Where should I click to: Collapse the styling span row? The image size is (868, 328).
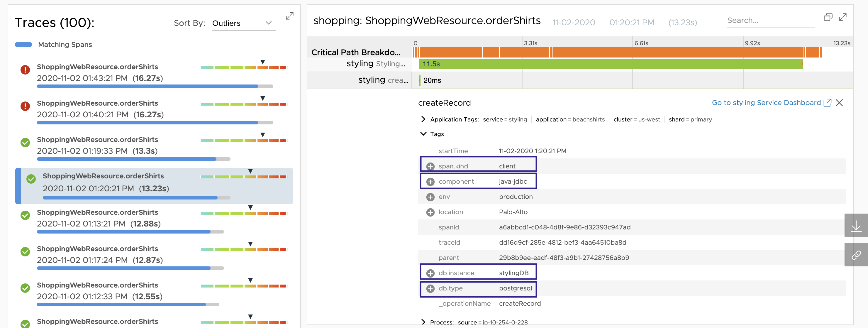(336, 64)
